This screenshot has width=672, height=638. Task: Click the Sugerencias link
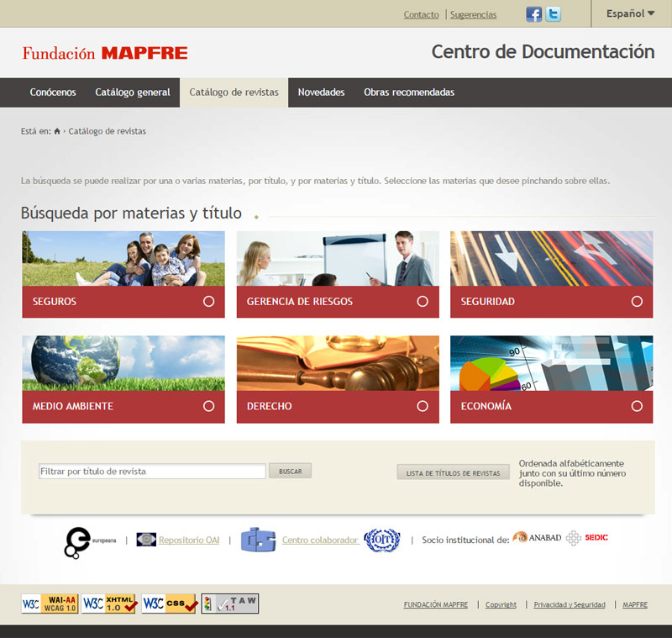pyautogui.click(x=474, y=14)
